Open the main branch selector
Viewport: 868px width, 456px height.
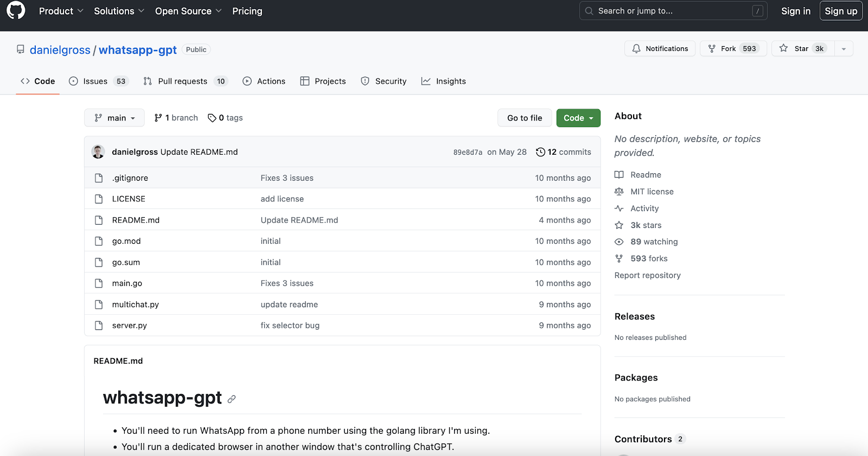114,118
